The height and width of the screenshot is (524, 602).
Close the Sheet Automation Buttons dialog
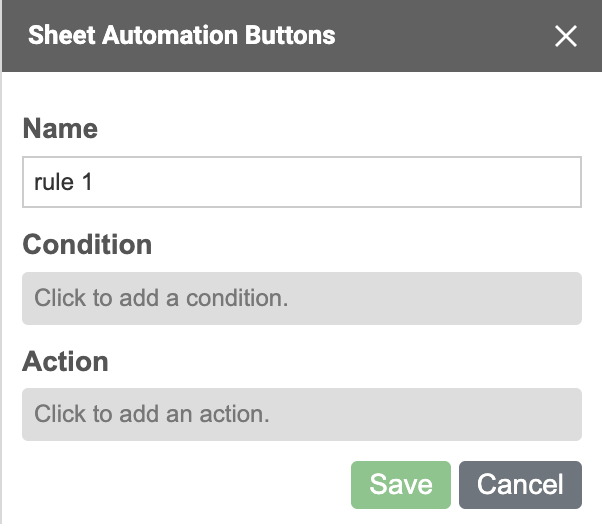point(566,36)
